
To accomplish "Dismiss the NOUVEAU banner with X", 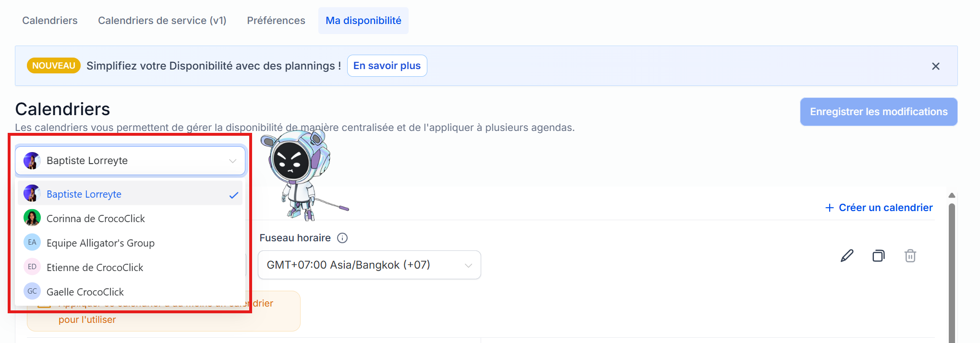I will coord(935,66).
